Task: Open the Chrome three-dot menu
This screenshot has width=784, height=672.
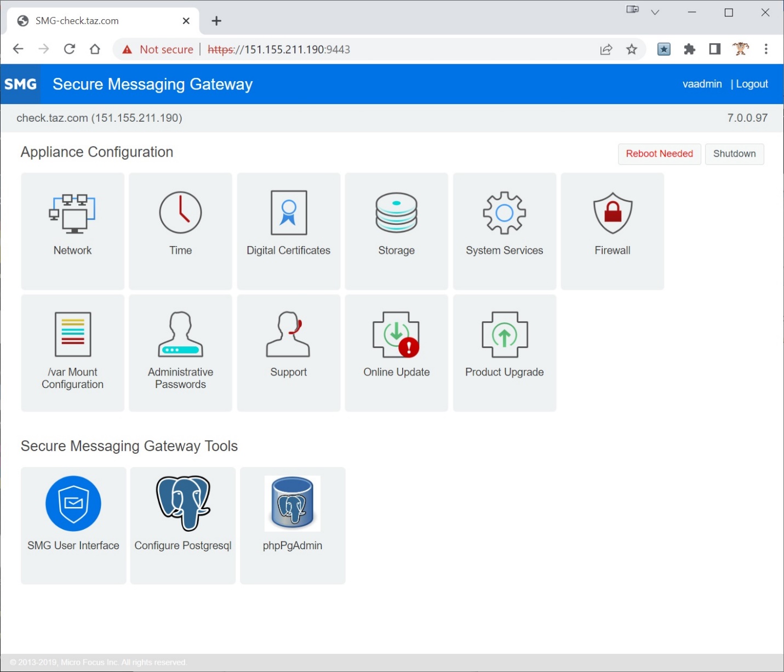Action: [x=766, y=49]
